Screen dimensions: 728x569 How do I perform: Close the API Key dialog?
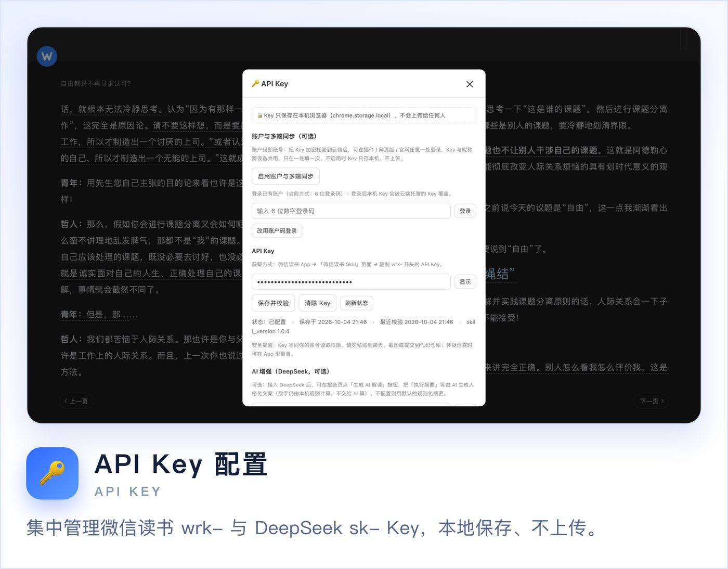point(470,84)
